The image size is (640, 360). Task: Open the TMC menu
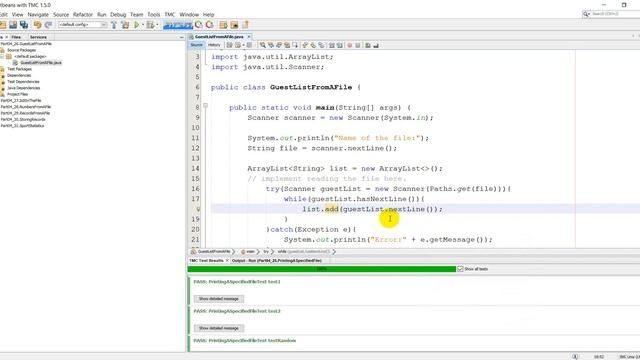click(170, 14)
